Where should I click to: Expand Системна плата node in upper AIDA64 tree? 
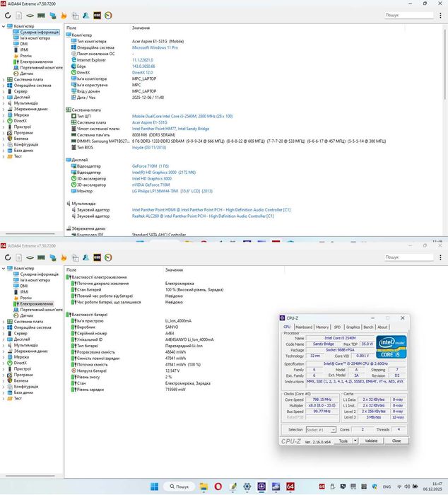pyautogui.click(x=4, y=79)
